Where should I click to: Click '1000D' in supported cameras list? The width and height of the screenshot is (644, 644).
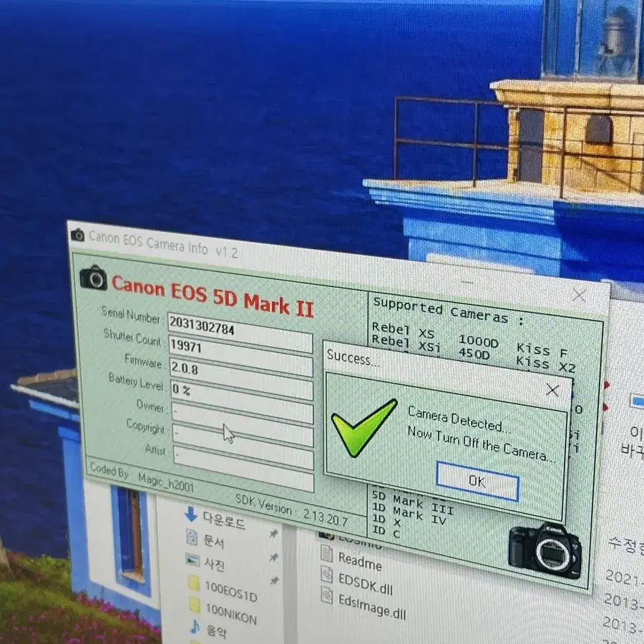click(x=479, y=341)
